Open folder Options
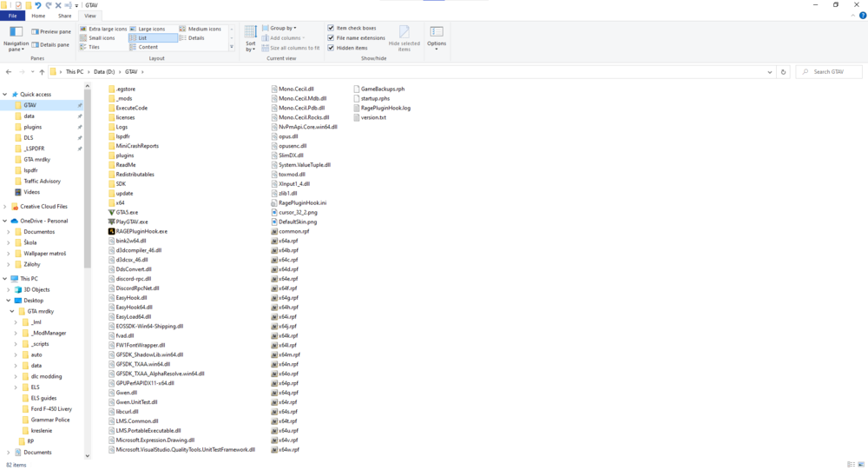 [437, 39]
